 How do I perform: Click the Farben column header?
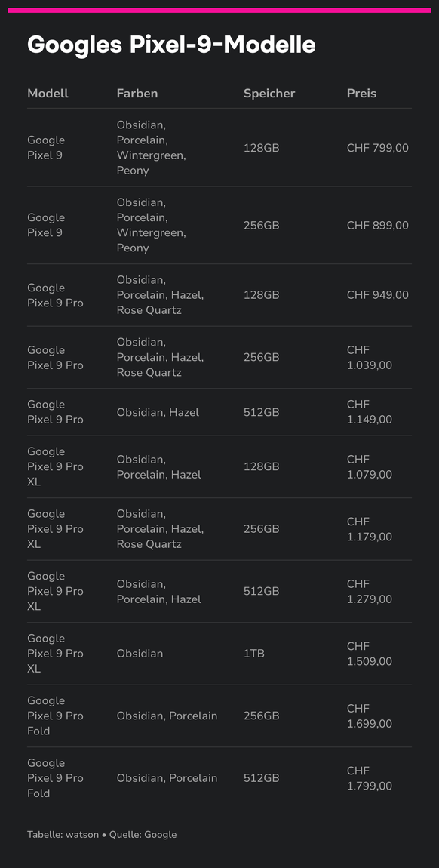[x=137, y=94]
